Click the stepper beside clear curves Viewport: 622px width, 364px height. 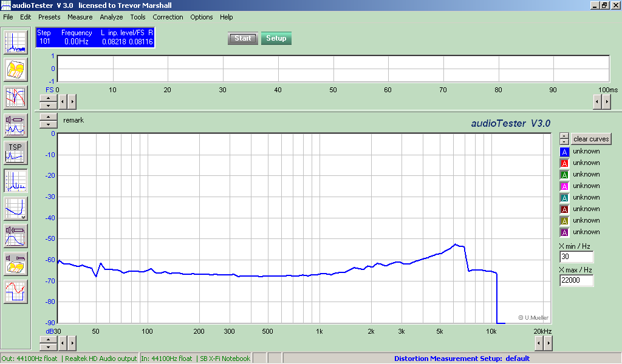tap(564, 139)
